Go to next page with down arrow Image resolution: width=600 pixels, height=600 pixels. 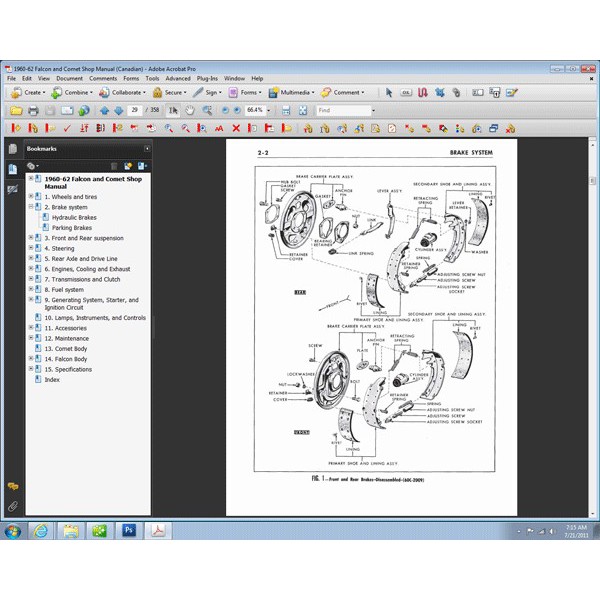(x=119, y=111)
